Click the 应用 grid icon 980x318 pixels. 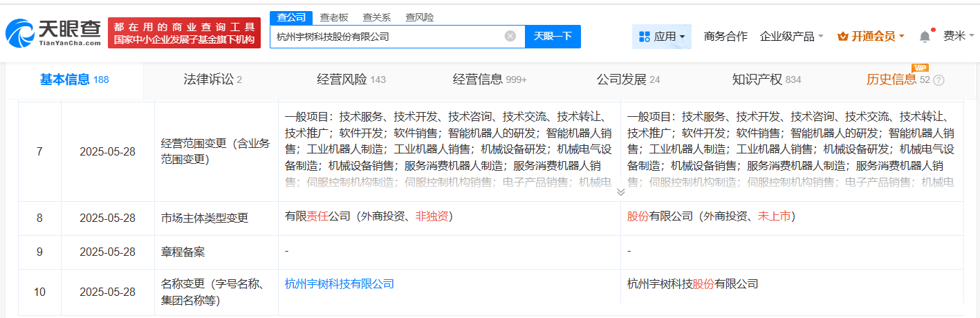(645, 36)
